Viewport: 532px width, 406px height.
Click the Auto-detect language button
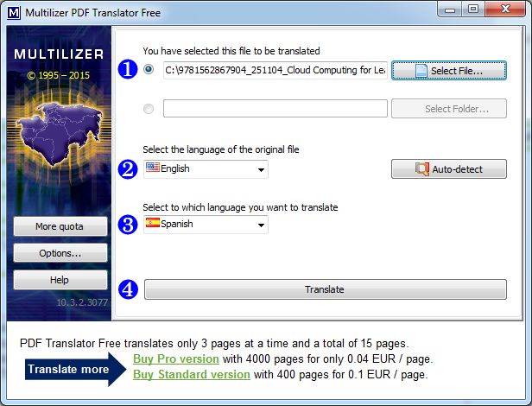pyautogui.click(x=449, y=169)
